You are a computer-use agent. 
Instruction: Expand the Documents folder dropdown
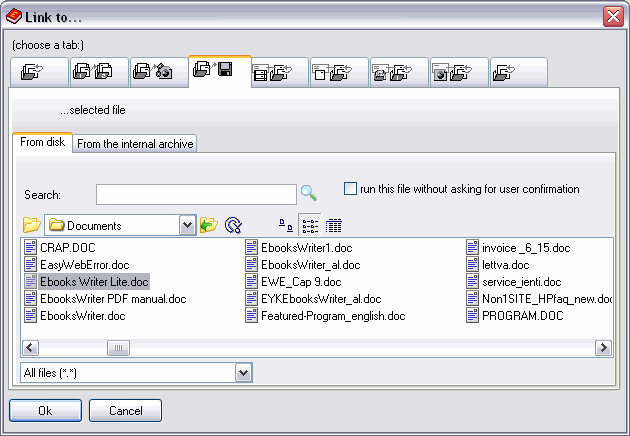pos(187,225)
